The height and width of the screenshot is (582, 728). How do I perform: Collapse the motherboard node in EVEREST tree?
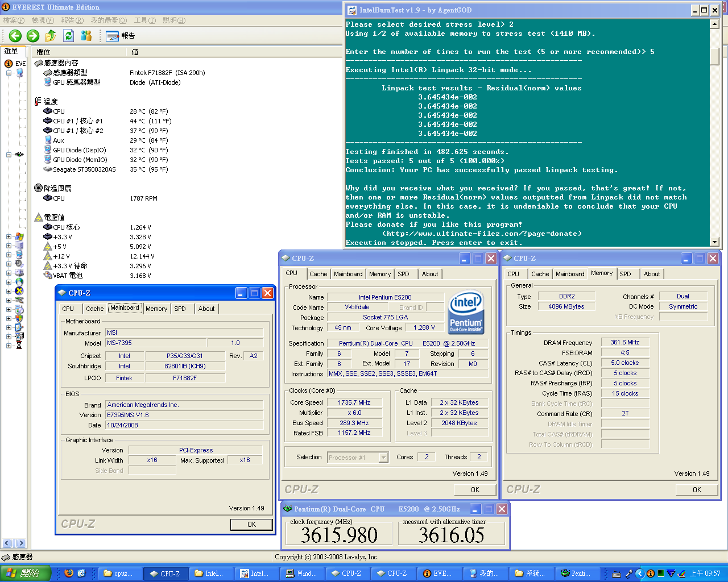click(9, 155)
